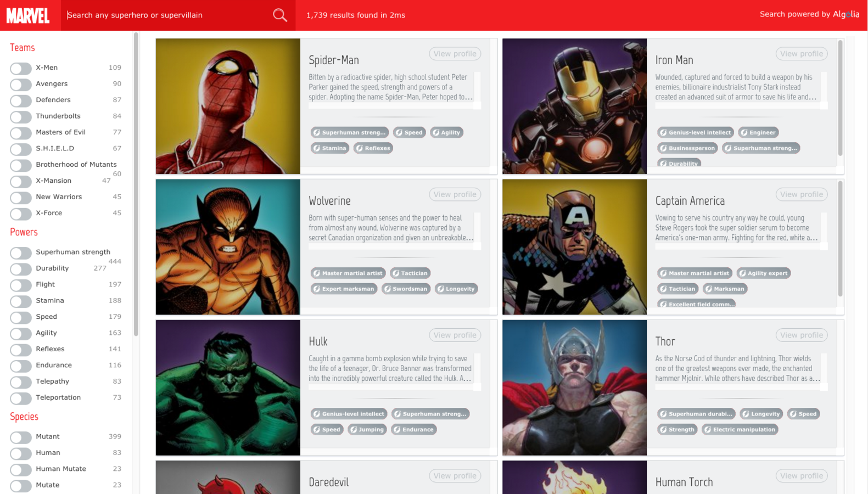View Captain America's profile
The image size is (868, 494).
(x=802, y=194)
